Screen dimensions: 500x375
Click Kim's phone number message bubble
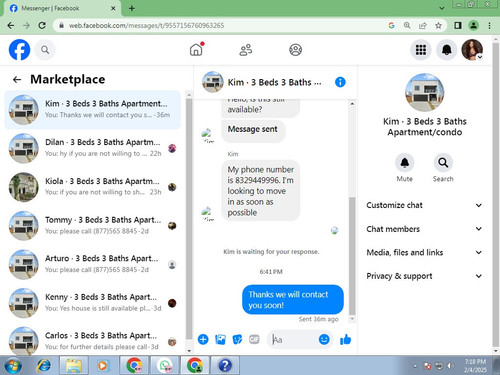260,191
